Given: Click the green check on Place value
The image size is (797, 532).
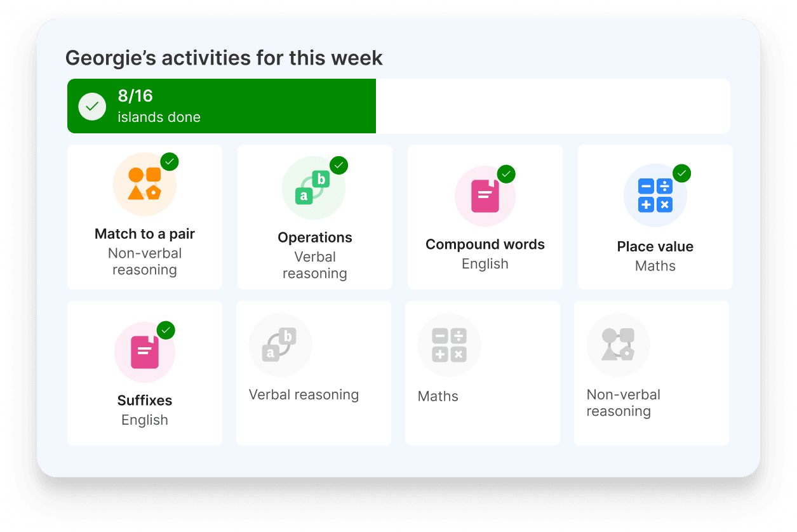Looking at the screenshot, I should click(x=682, y=173).
